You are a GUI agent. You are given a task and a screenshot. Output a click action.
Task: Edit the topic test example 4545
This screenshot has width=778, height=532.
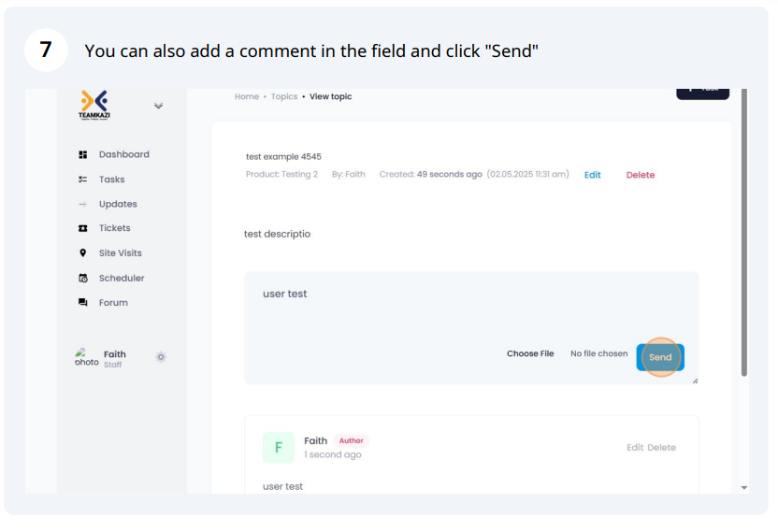pos(593,175)
